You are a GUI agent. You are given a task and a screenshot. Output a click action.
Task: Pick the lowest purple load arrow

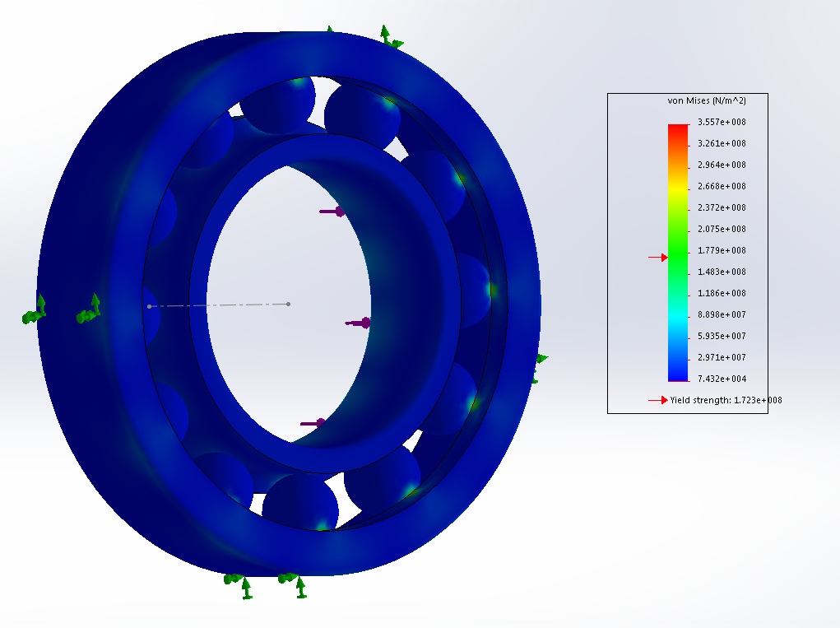313,423
